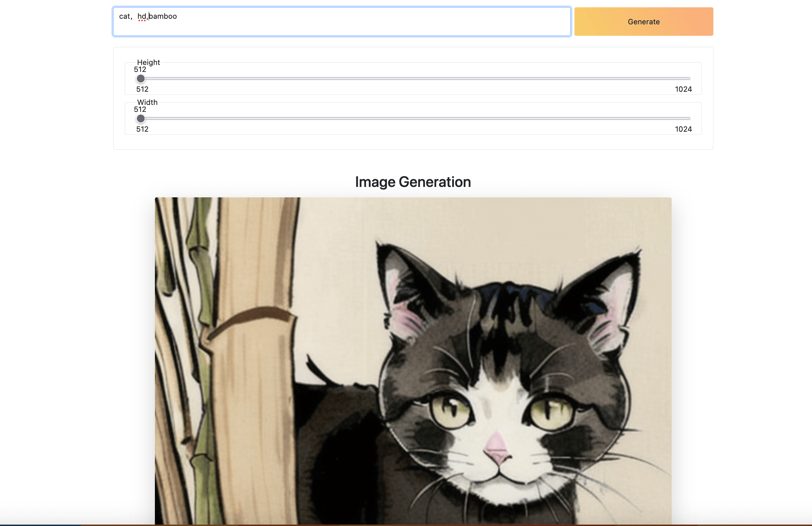
Task: Click the Width slider's 512 minimum label
Action: (142, 129)
